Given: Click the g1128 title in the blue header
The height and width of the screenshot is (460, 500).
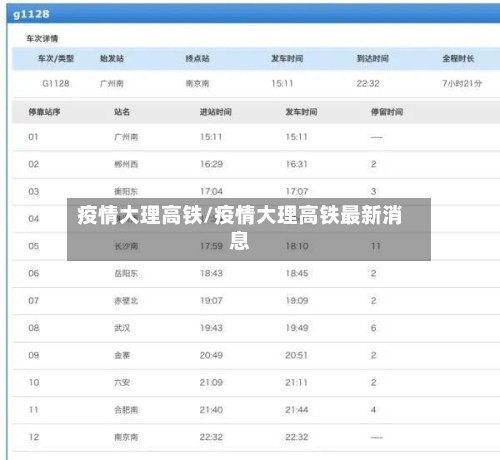Looking at the screenshot, I should [x=31, y=14].
